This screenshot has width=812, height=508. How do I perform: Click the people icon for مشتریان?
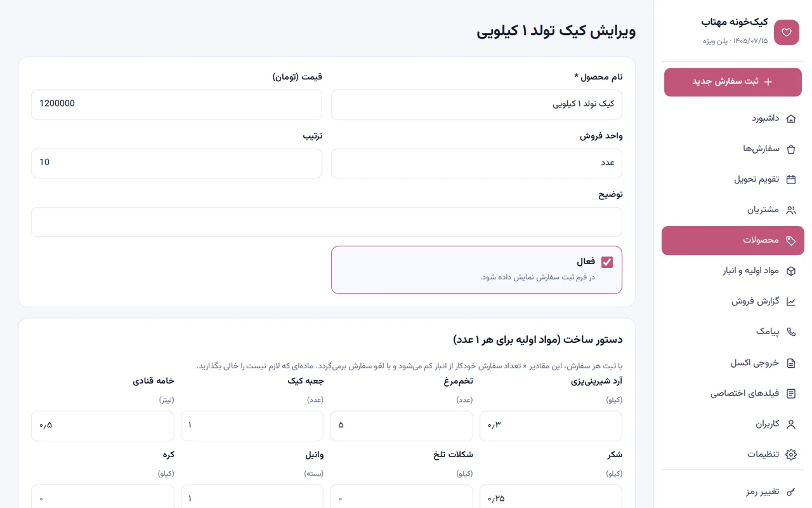click(x=791, y=210)
